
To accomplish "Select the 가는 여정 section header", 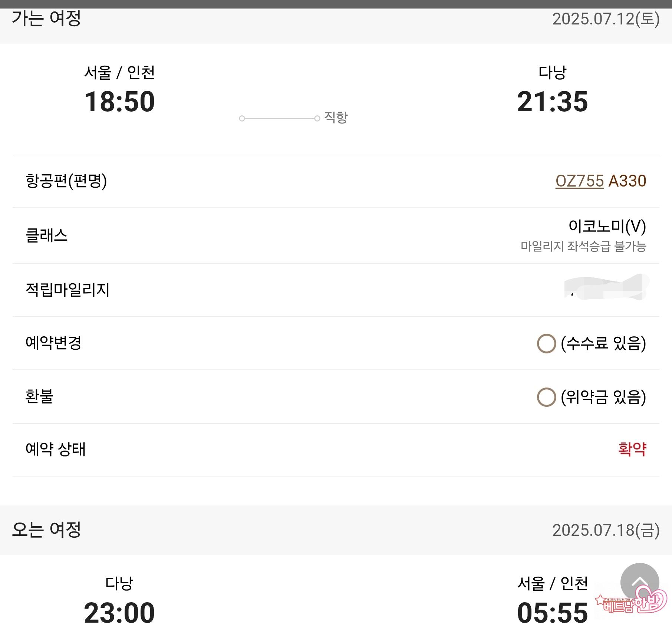I will (x=46, y=19).
